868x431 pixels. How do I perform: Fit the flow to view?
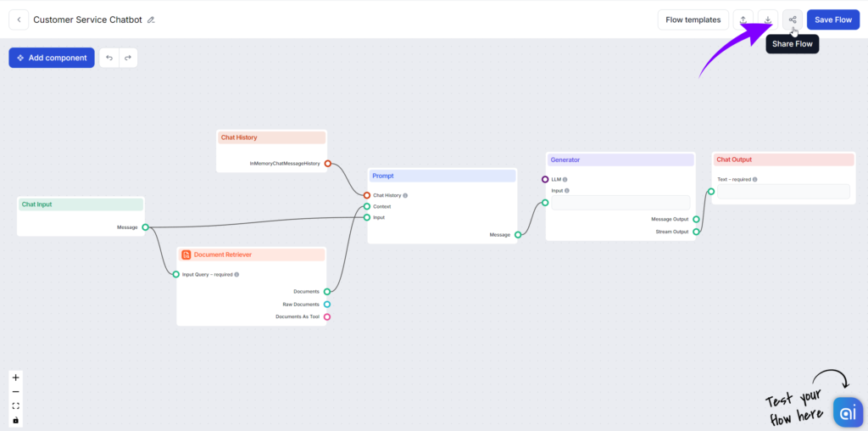pyautogui.click(x=15, y=406)
